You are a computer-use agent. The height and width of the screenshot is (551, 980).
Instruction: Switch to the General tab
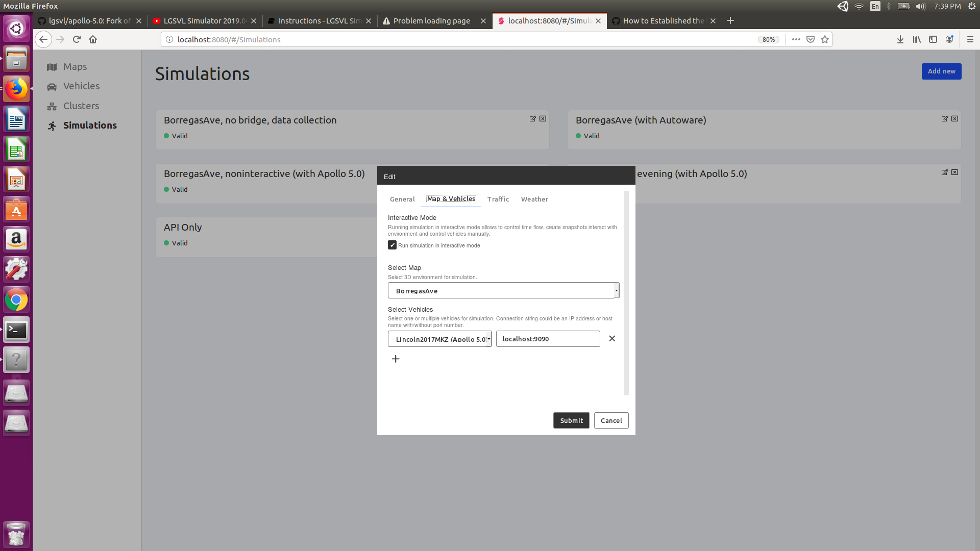pos(402,199)
